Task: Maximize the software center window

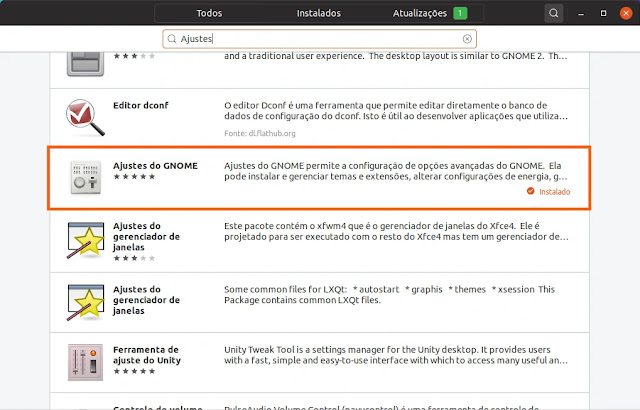Action: (x=603, y=13)
